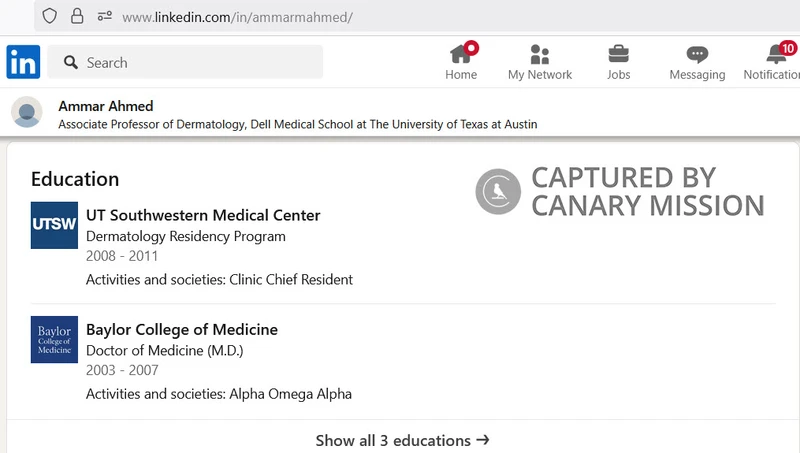Screen dimensions: 800x453
Task: Click the browser shield tracking protection icon
Action: pos(49,16)
